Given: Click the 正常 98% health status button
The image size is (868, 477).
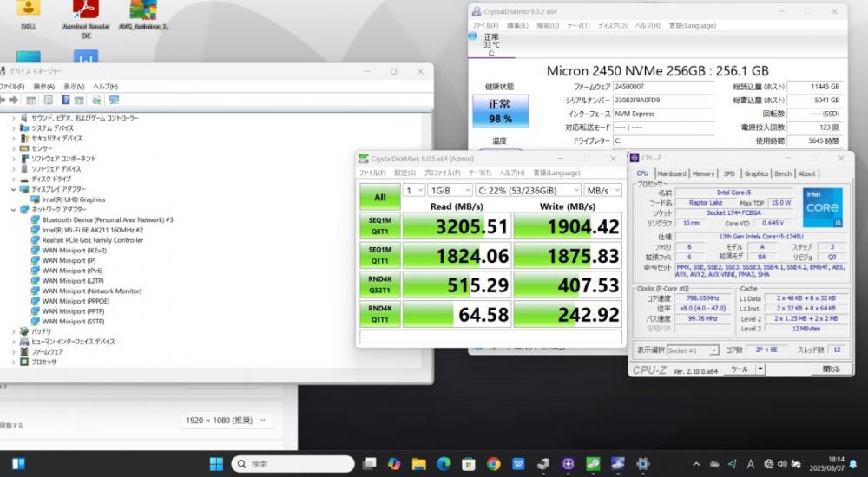Looking at the screenshot, I should point(500,111).
